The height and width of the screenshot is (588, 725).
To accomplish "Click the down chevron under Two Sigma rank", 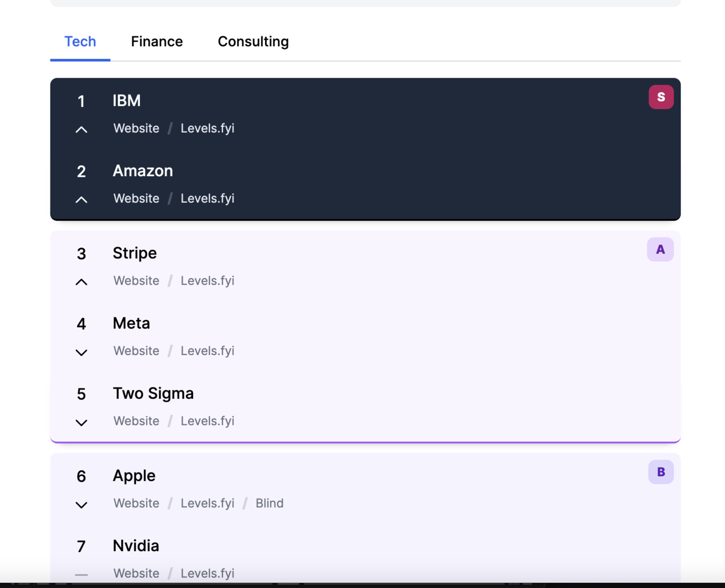I will coord(82,423).
